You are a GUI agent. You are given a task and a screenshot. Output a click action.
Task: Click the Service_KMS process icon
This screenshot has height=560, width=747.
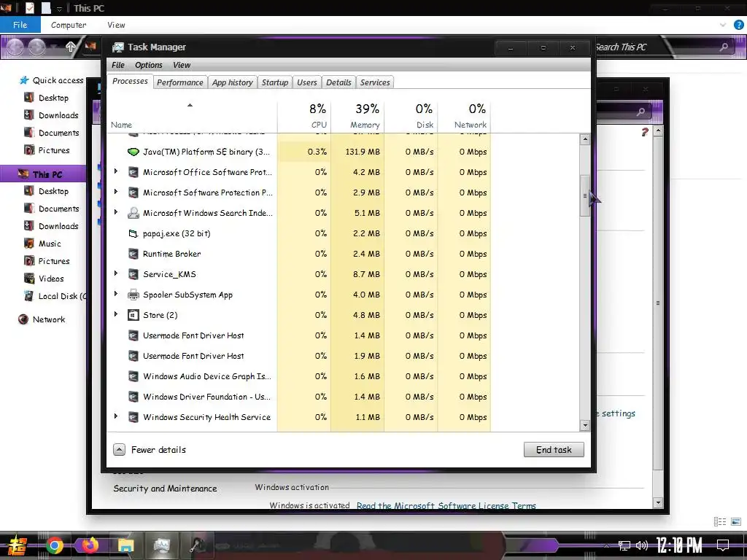click(133, 274)
